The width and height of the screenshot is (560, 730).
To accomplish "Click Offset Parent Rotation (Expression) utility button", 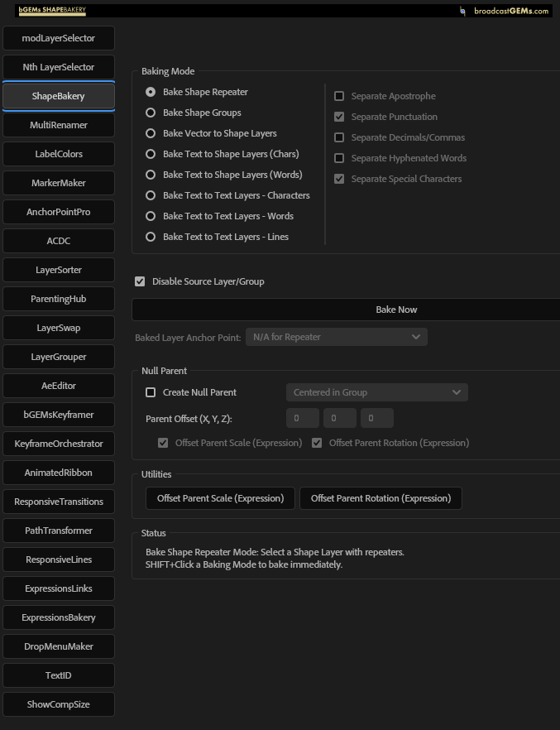I will tap(381, 498).
